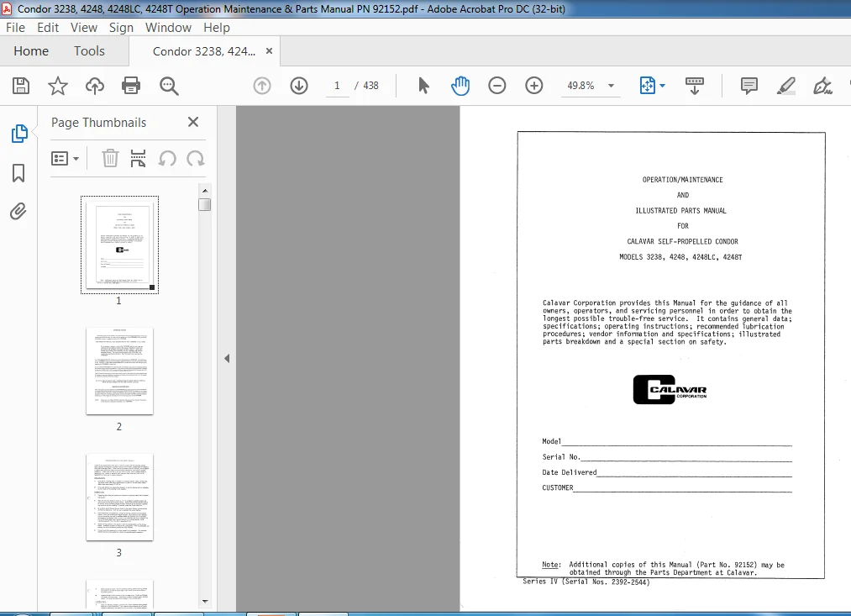Click the 'Date Delivered' line on page
851x616 pixels.
point(667,472)
